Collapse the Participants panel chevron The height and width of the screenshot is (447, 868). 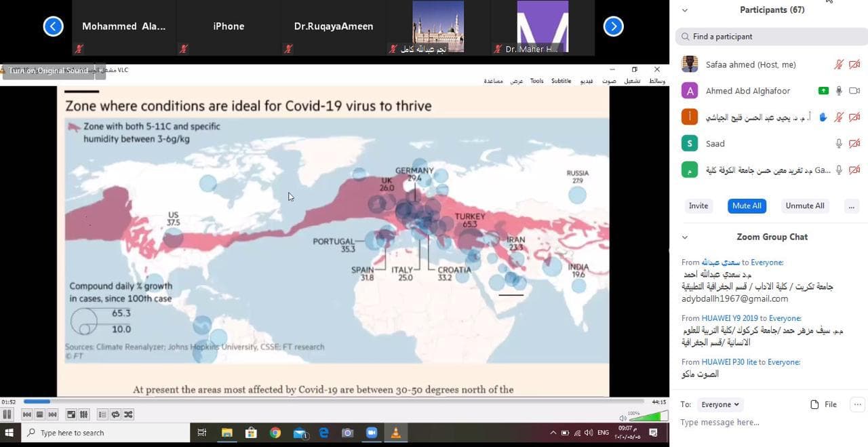coord(684,10)
